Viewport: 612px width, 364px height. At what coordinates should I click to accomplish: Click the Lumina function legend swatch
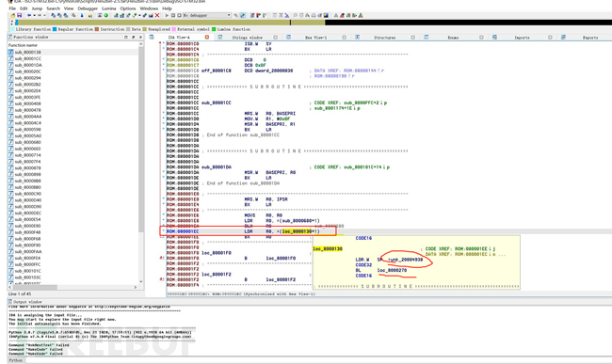[x=214, y=29]
